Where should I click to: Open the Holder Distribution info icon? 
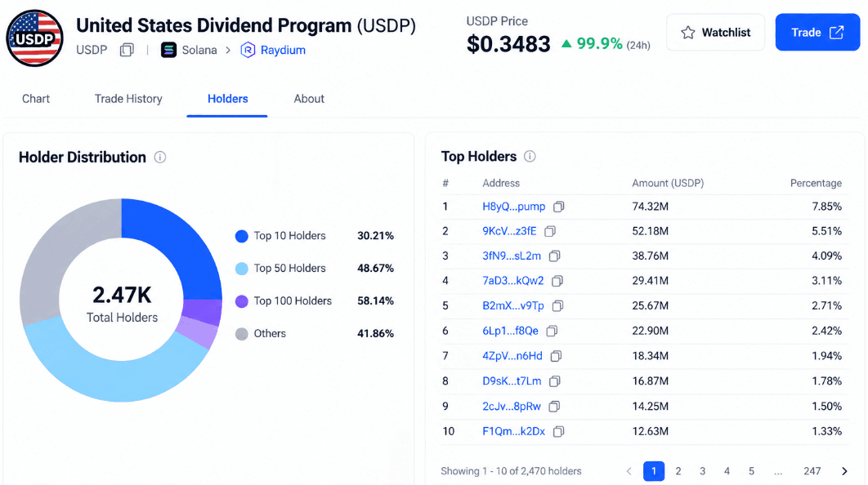click(x=160, y=157)
